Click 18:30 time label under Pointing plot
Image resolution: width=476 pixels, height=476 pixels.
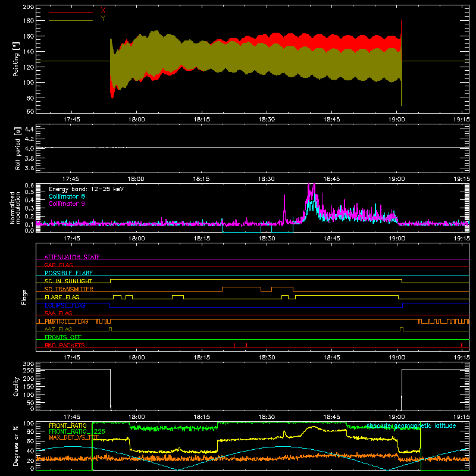coord(267,120)
